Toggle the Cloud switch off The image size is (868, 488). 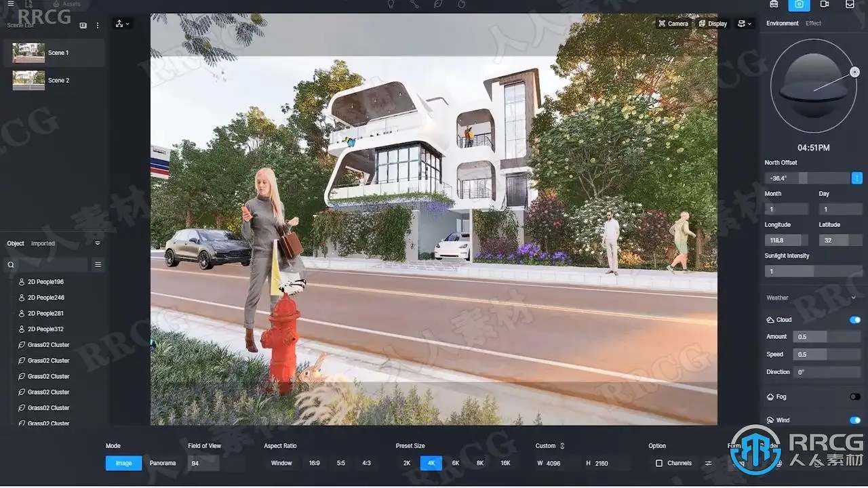855,320
